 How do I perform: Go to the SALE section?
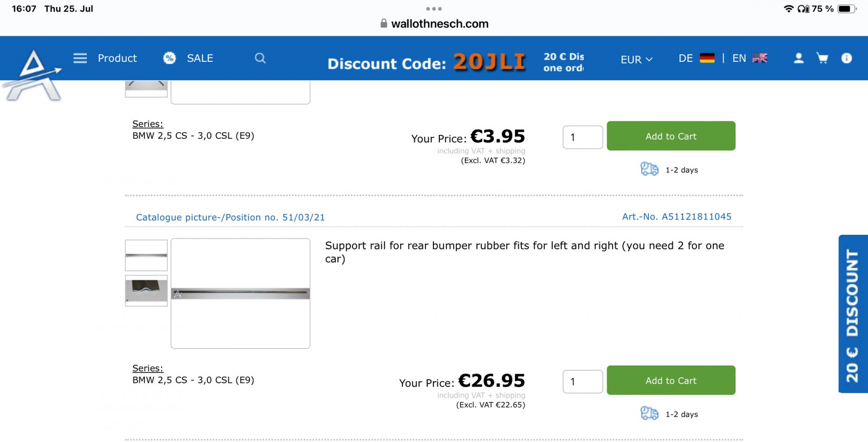tap(200, 58)
